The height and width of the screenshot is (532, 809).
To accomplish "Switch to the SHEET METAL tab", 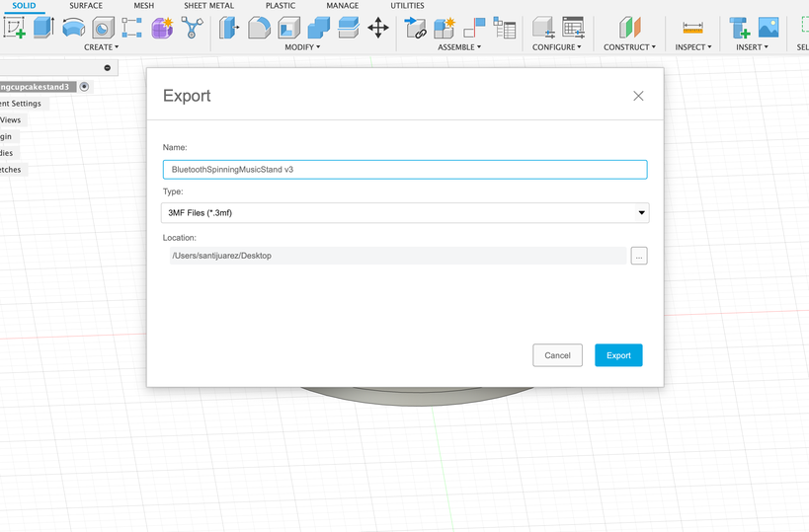I will [209, 6].
